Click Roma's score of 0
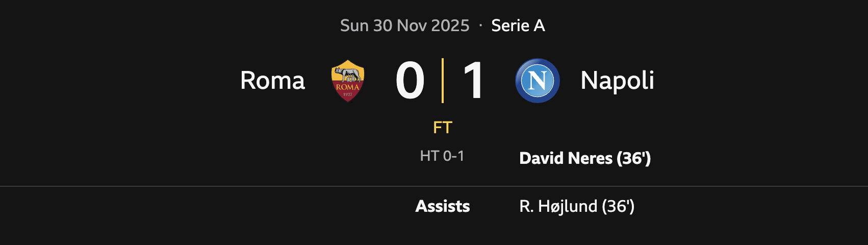868x245 pixels. click(410, 81)
